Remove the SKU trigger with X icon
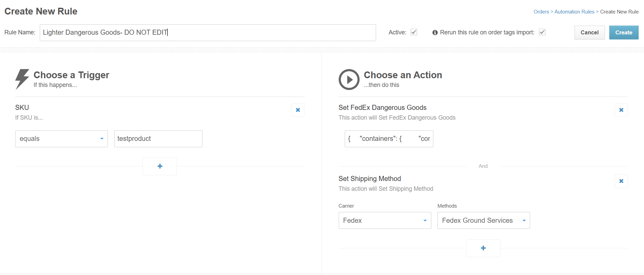 pos(298,110)
